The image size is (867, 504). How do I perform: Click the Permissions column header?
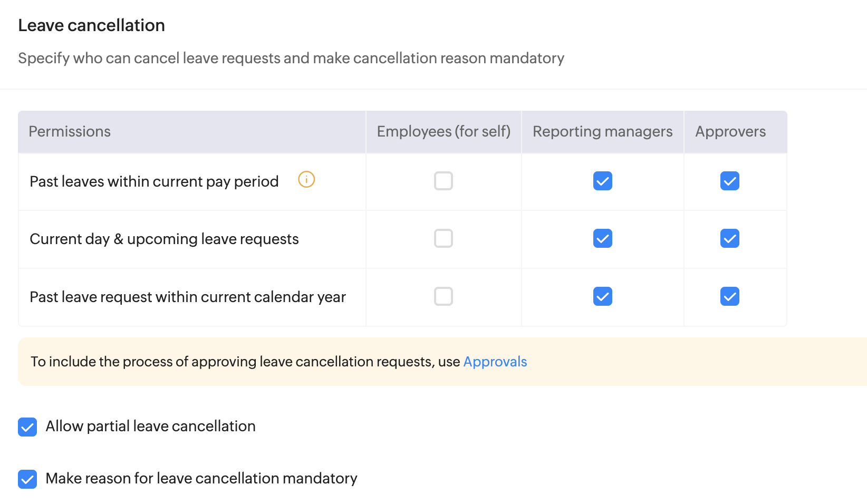coord(70,132)
